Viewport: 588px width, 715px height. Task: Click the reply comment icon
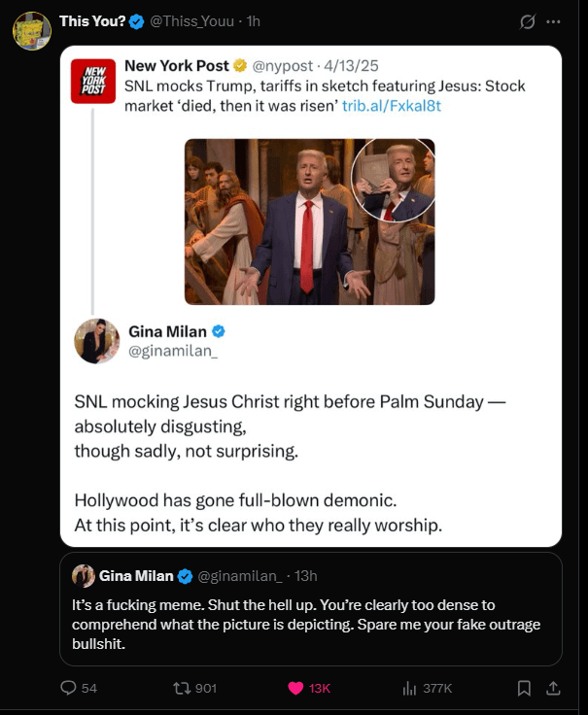(x=68, y=688)
